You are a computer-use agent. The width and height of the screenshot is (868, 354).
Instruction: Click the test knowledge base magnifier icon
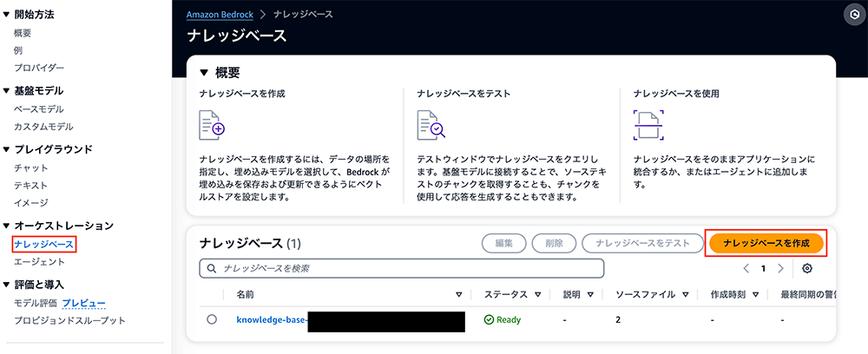(431, 125)
